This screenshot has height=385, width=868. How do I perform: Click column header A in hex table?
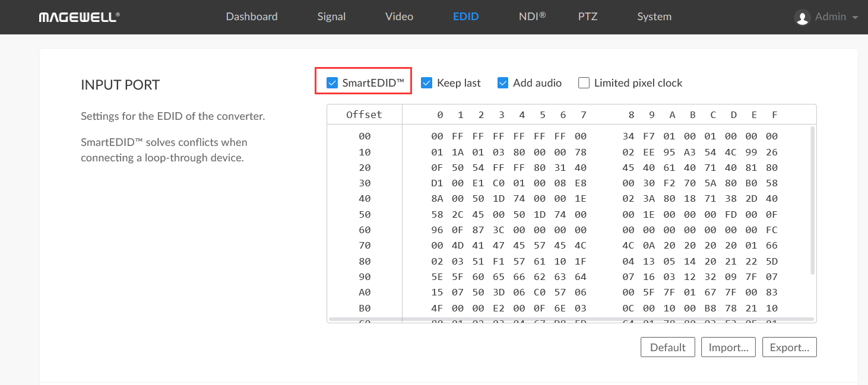pyautogui.click(x=672, y=114)
